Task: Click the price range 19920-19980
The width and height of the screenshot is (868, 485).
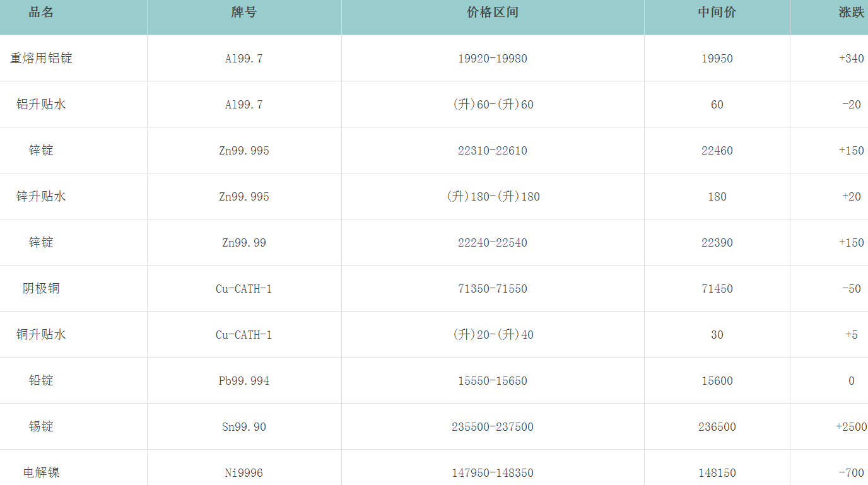Action: [493, 59]
